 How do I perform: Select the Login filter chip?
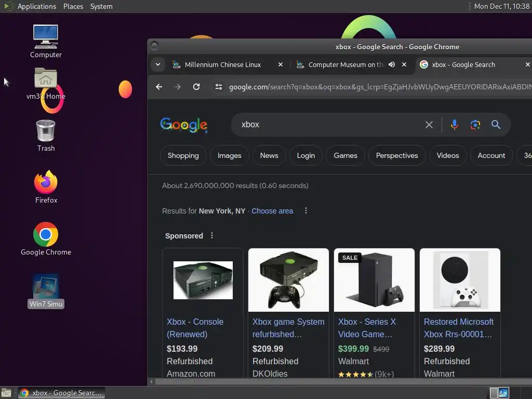click(x=305, y=155)
